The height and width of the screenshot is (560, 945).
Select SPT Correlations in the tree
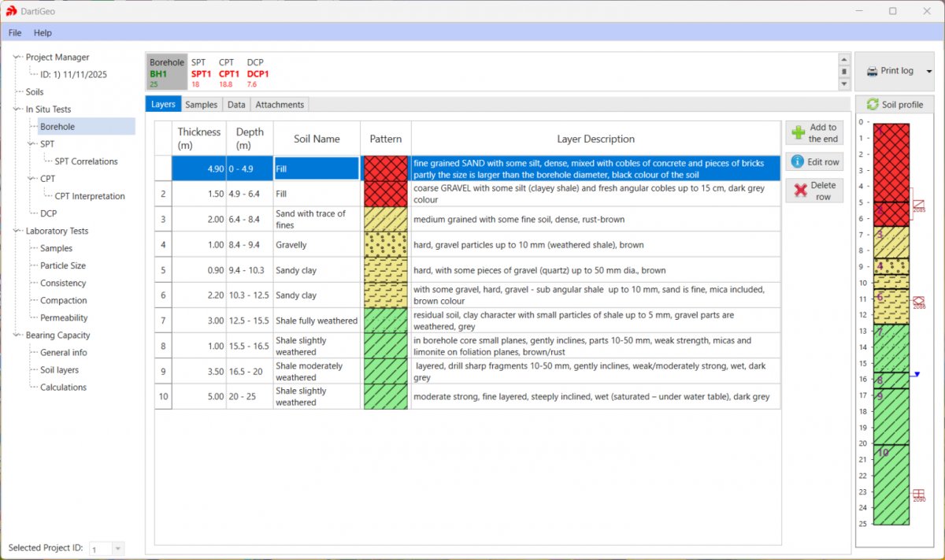86,161
